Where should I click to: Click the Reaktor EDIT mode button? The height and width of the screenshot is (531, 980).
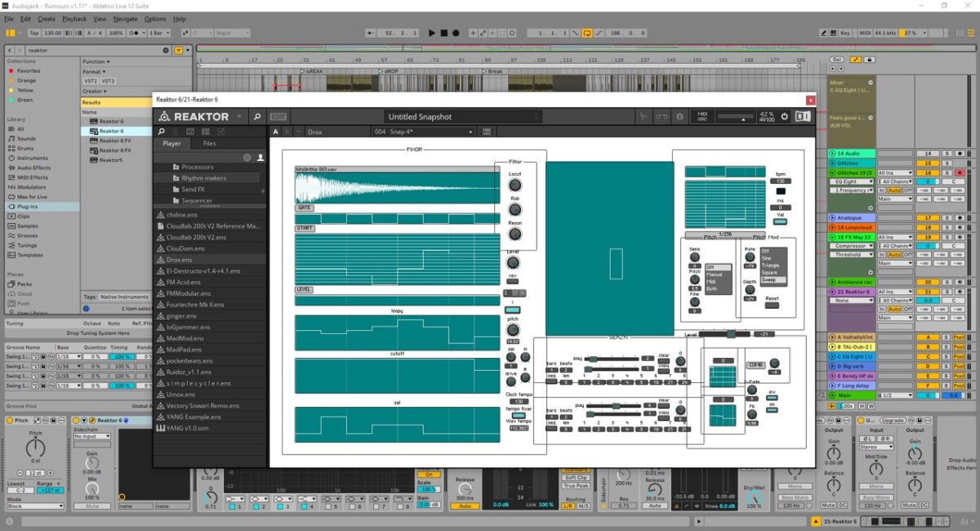coord(278,117)
